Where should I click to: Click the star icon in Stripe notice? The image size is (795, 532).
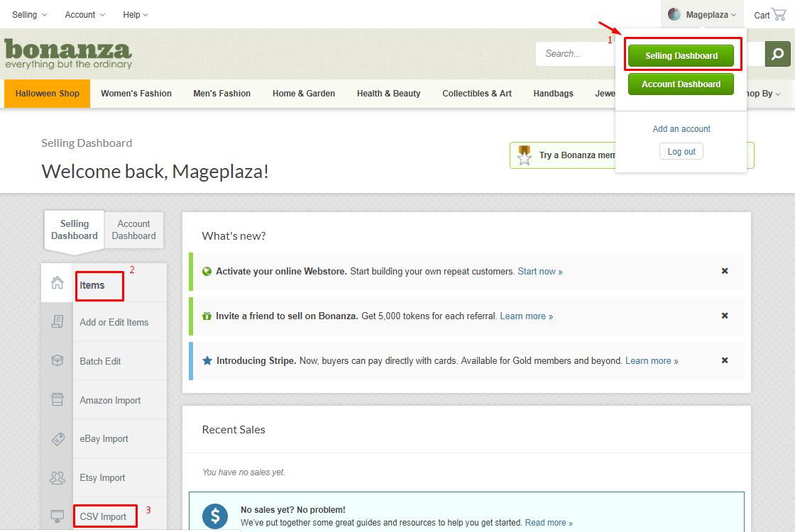click(x=207, y=361)
